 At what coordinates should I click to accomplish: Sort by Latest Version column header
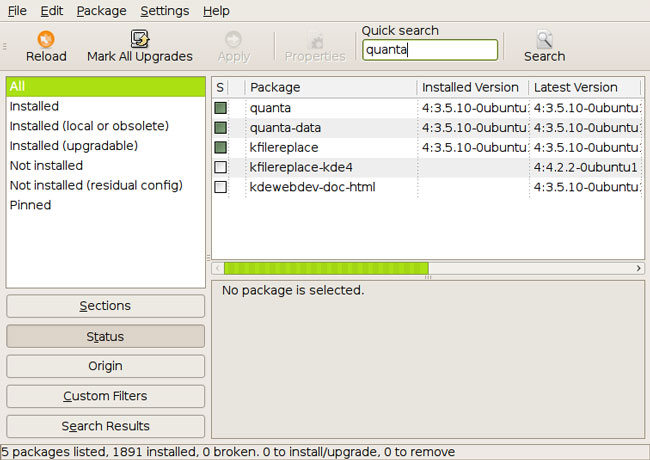[585, 87]
